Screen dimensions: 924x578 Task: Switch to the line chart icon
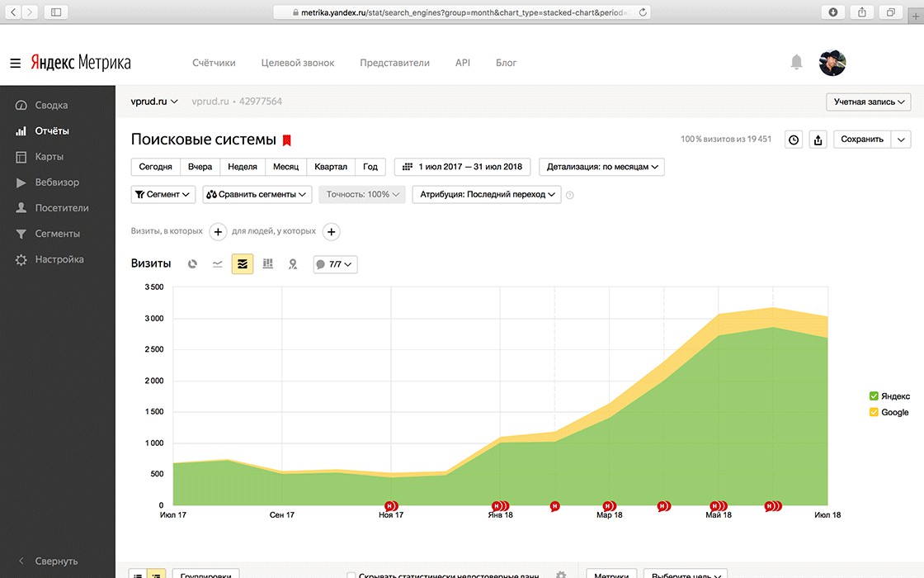218,264
